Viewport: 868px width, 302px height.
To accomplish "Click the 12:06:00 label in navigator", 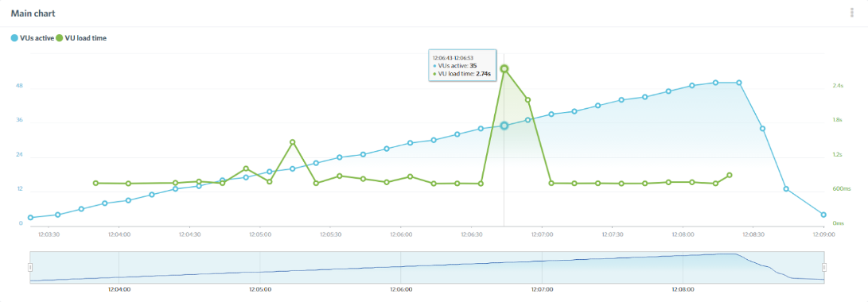I will click(x=401, y=289).
